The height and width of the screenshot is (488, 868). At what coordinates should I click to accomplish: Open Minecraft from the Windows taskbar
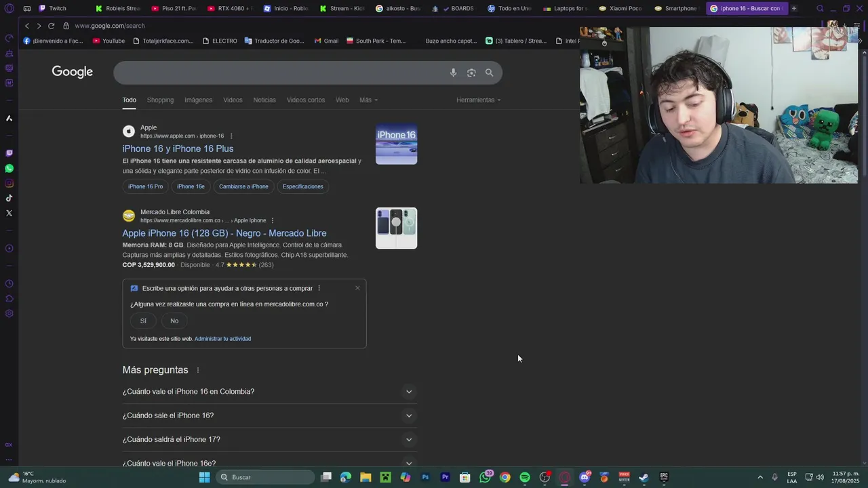[385, 477]
